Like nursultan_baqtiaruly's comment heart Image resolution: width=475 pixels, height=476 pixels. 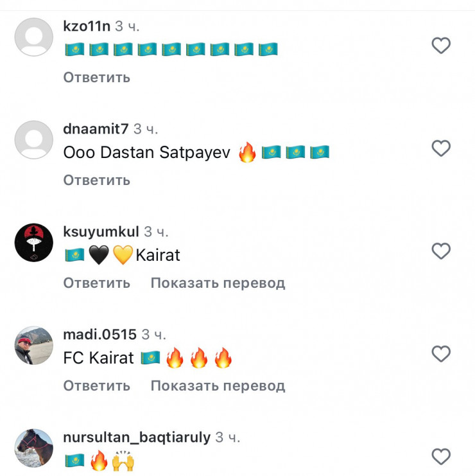point(441,456)
